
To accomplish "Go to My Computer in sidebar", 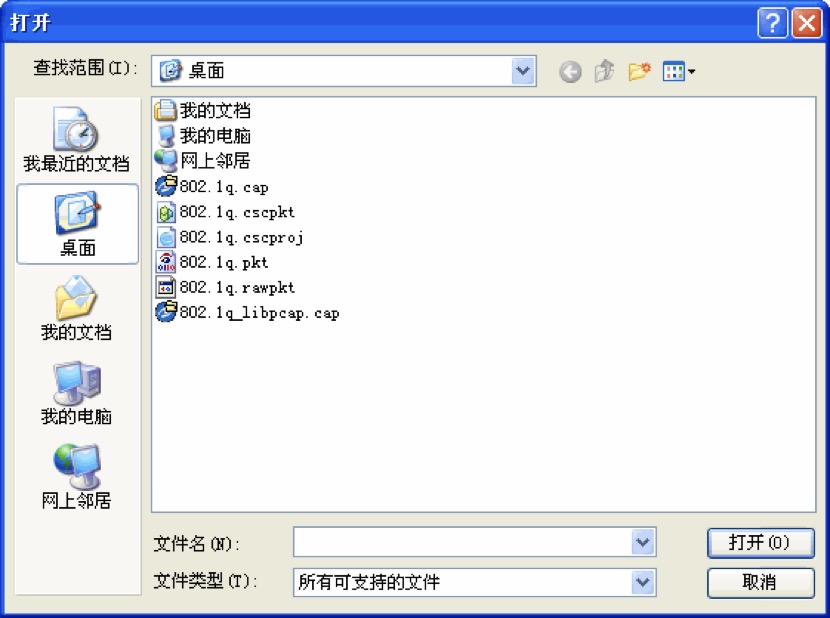I will pyautogui.click(x=77, y=392).
